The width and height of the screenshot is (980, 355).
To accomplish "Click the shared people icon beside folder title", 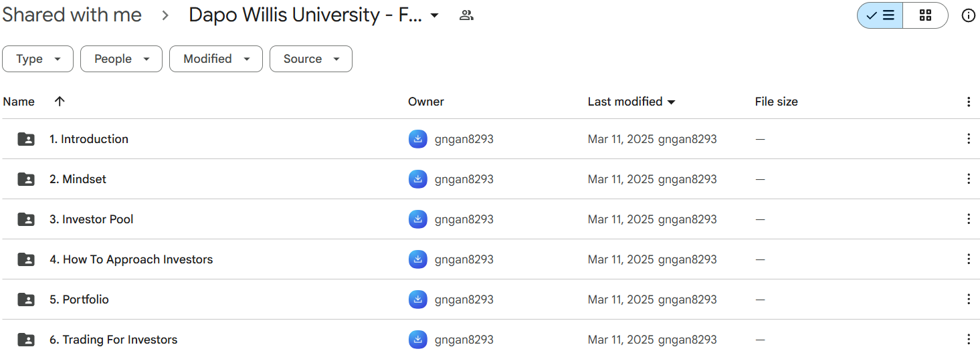I will pyautogui.click(x=466, y=15).
